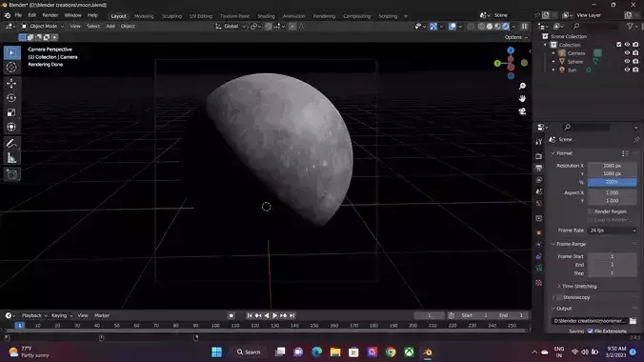Expand the Sun item in outliner
This screenshot has width=644, height=362.
tap(553, 70)
